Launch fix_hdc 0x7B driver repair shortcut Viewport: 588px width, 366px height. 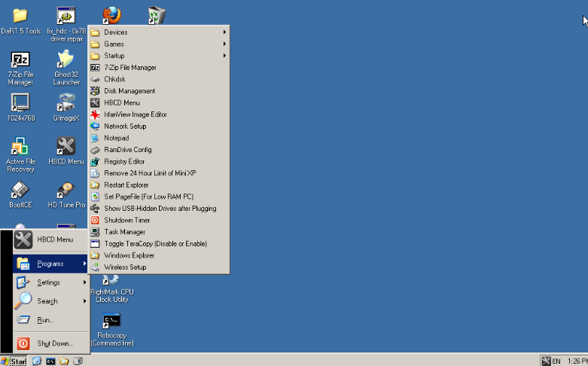tap(66, 24)
